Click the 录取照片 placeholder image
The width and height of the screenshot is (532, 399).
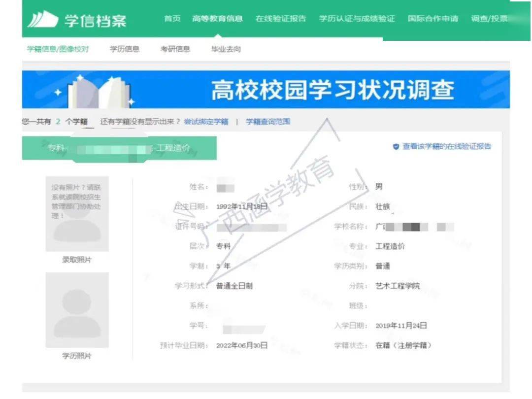point(77,215)
